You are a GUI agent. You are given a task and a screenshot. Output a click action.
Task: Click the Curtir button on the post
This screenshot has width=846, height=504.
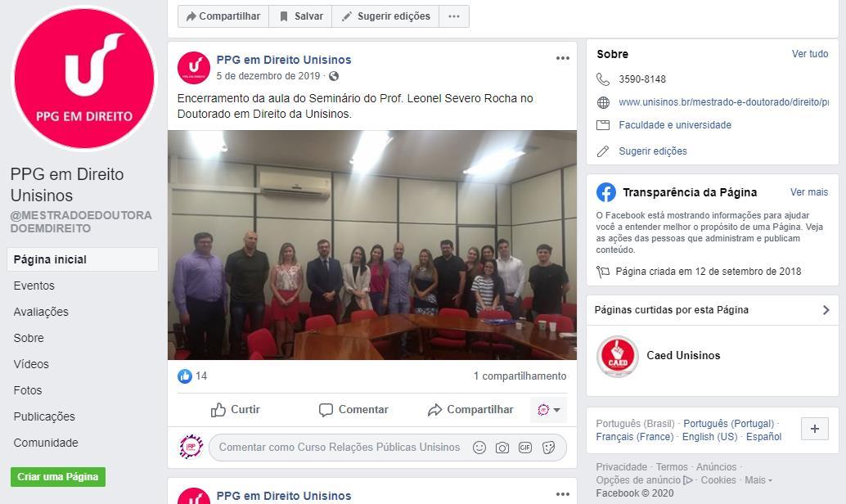click(x=236, y=410)
